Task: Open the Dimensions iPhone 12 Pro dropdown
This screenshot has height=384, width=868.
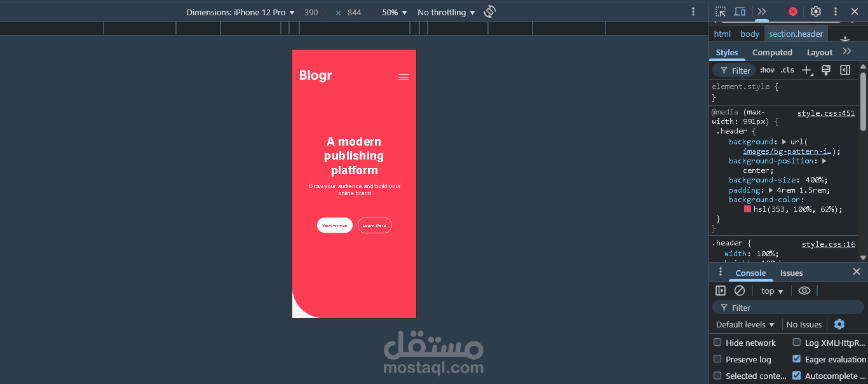Action: tap(241, 12)
